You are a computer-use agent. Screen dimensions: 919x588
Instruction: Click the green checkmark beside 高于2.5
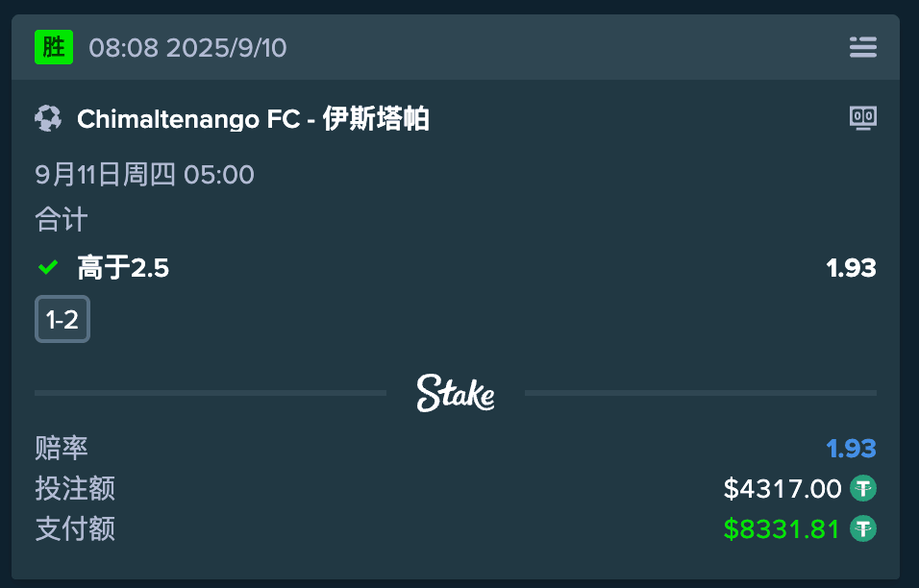[x=47, y=268]
